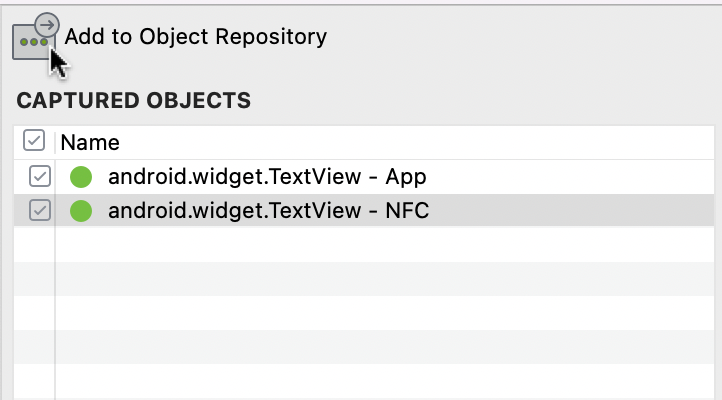The image size is (722, 400).
Task: Click the fourth empty row below the NFC row
Action: [380, 347]
